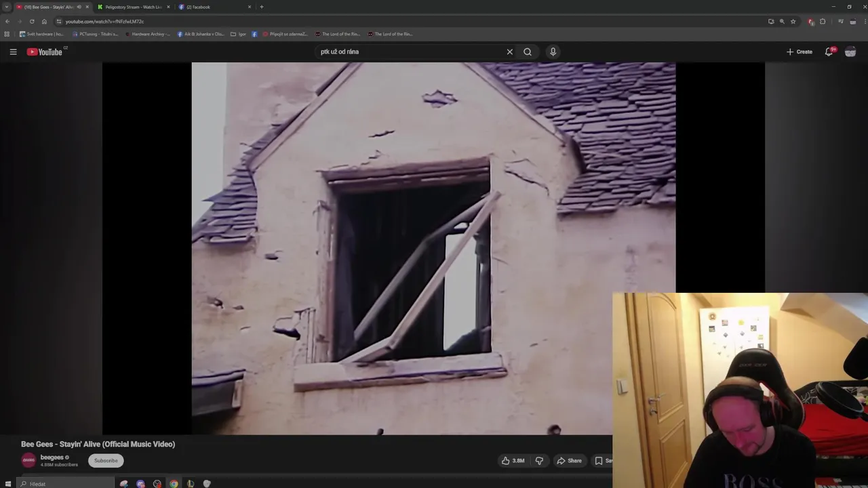This screenshot has height=488, width=868.
Task: Go back in browser history
Action: point(7,21)
